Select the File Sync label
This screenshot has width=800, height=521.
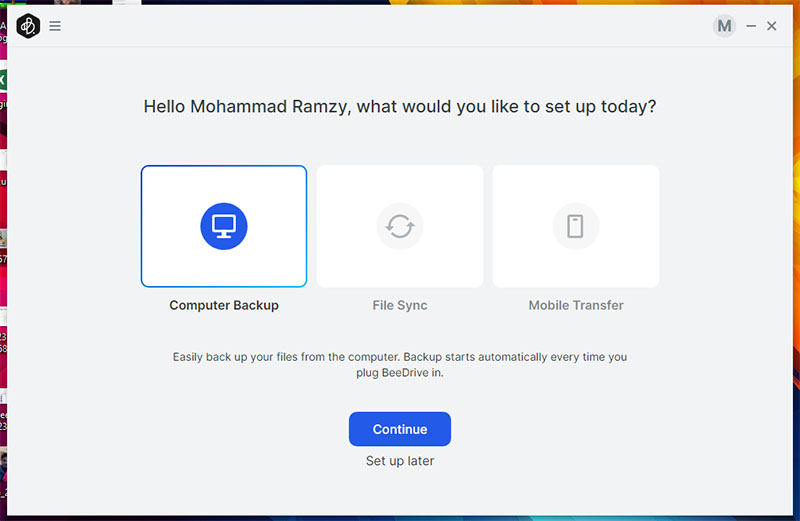tap(400, 305)
